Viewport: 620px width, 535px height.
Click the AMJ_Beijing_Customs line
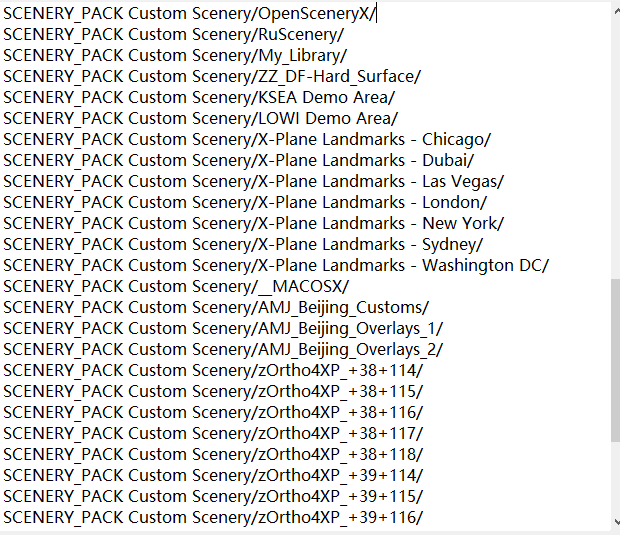215,307
